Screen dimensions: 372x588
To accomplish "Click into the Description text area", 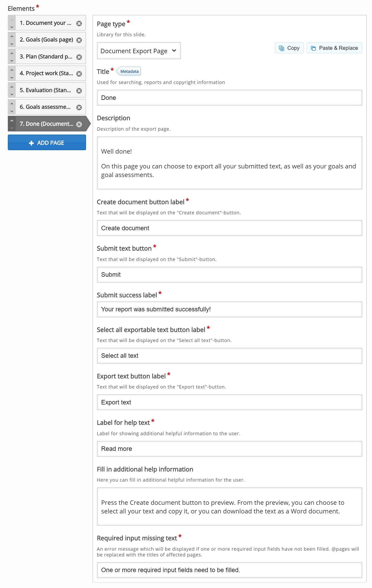I will click(x=229, y=163).
